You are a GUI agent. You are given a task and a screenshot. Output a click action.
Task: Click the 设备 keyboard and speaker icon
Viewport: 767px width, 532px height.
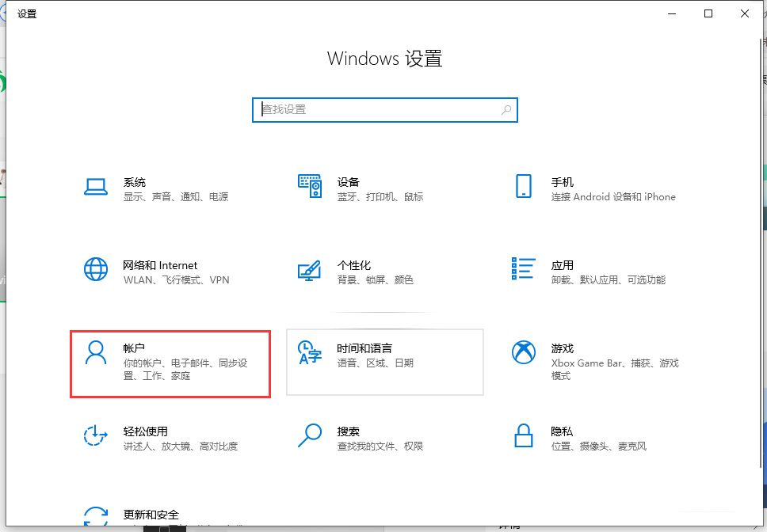(310, 186)
